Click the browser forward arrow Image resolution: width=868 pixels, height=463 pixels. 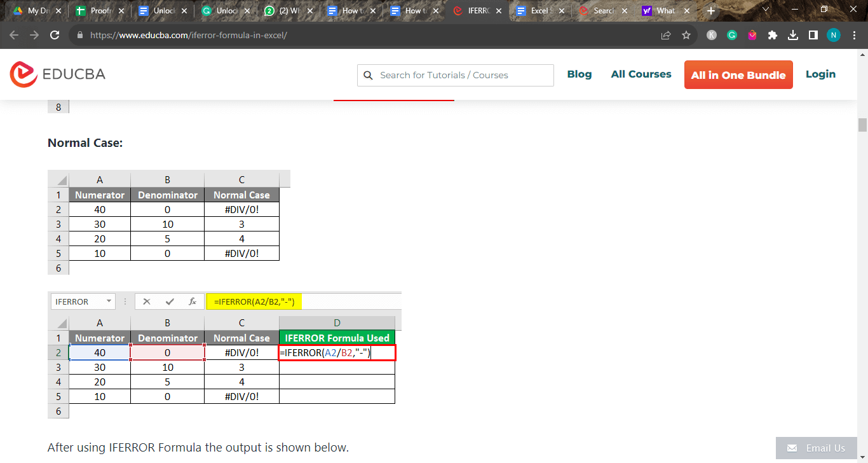point(34,35)
